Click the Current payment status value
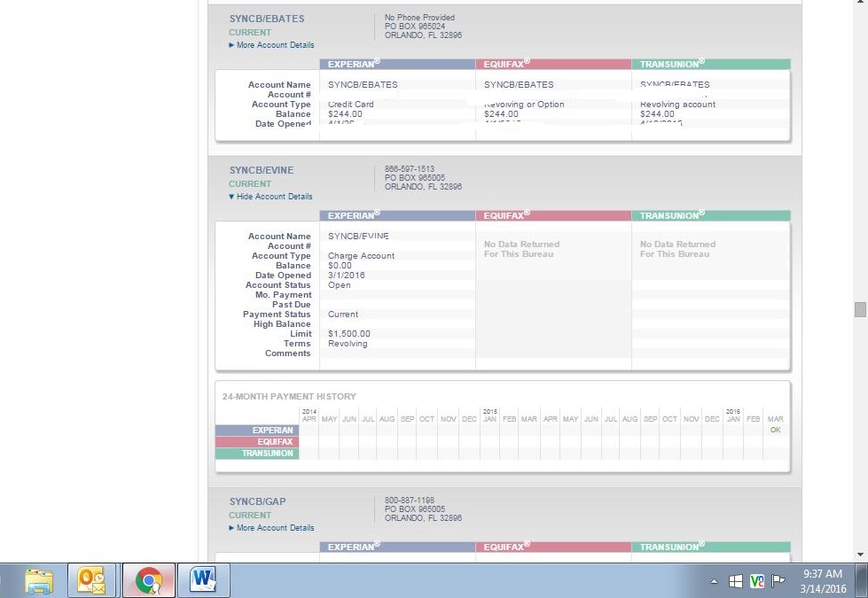 342,315
